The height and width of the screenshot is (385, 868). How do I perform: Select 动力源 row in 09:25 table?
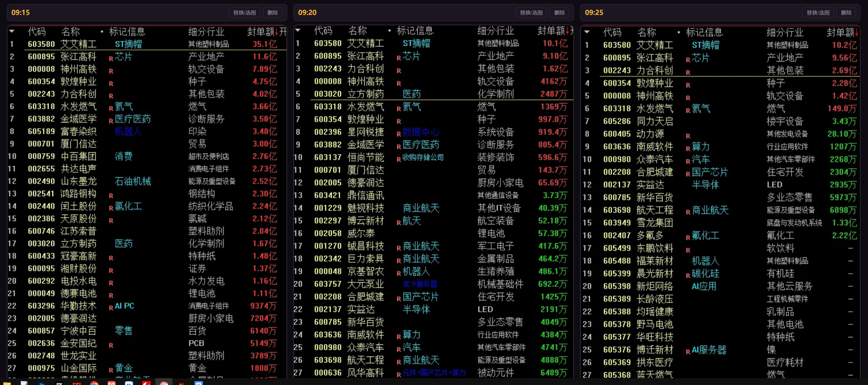coord(722,134)
